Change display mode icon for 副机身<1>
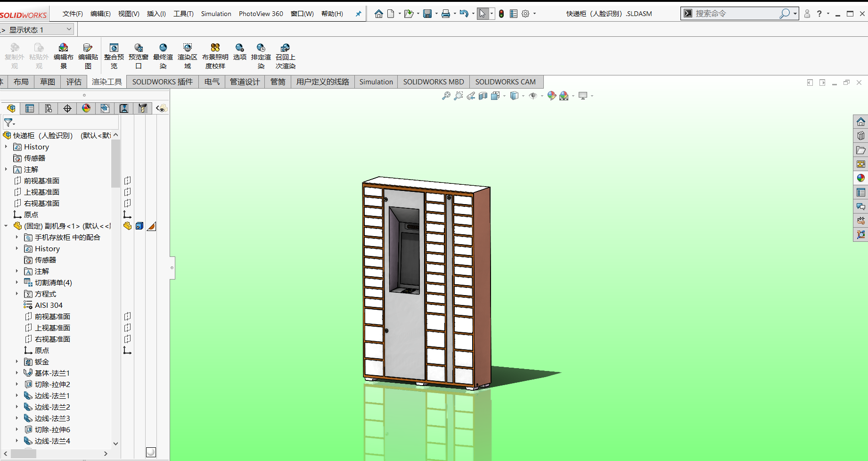Screen dimensions: 868x461 139,226
